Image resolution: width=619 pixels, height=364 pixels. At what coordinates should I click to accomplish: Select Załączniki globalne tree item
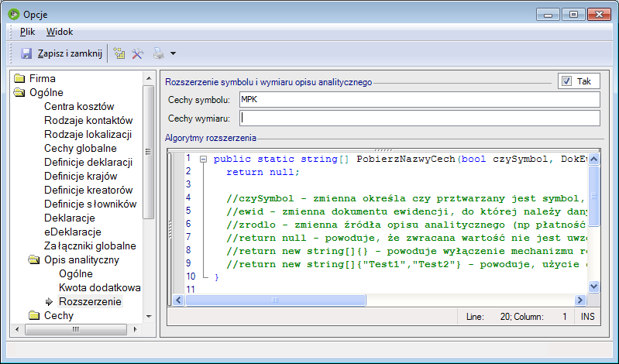pos(90,246)
